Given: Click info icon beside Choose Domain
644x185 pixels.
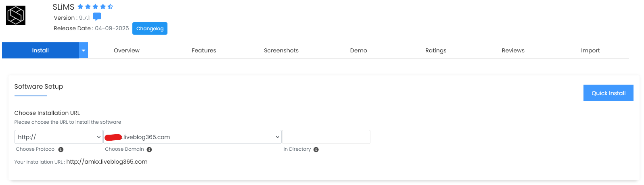Looking at the screenshot, I should click(149, 150).
